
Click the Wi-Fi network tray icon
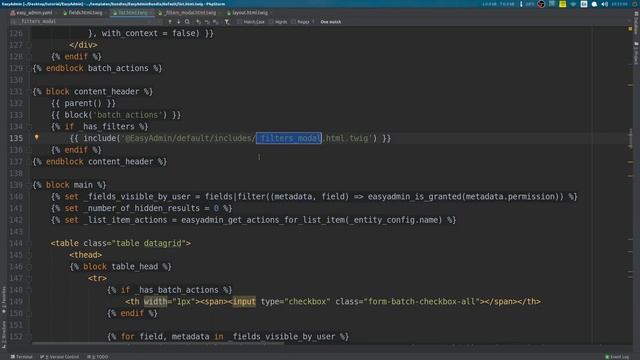point(573,4)
